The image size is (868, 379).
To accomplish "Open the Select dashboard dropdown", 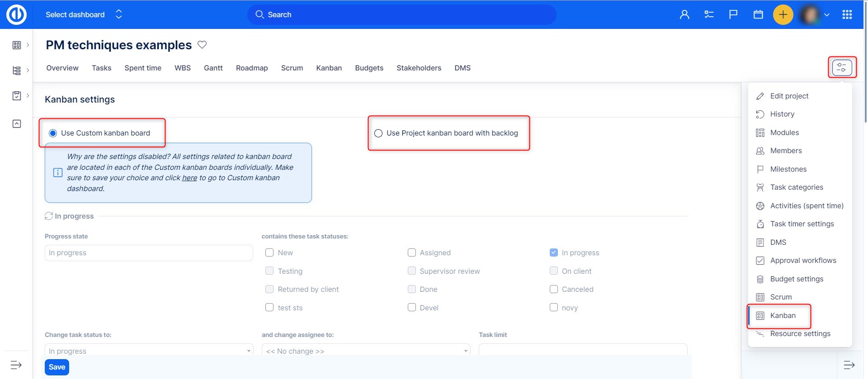I will pos(84,15).
